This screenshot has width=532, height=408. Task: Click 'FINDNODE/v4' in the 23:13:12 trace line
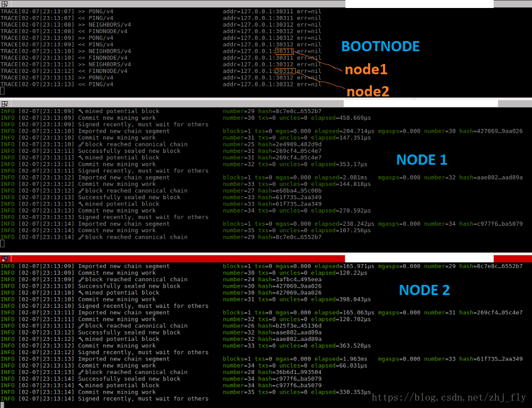108,71
